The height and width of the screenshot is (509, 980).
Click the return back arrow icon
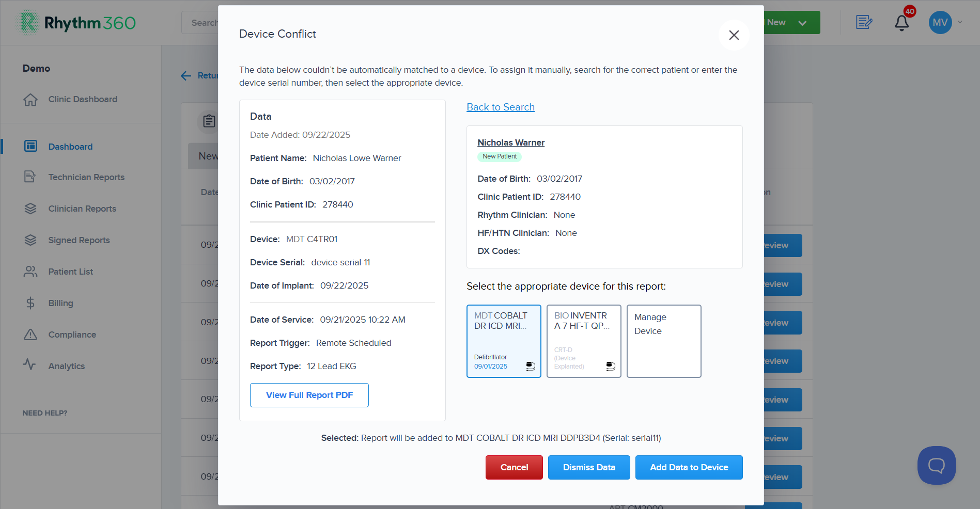click(186, 76)
